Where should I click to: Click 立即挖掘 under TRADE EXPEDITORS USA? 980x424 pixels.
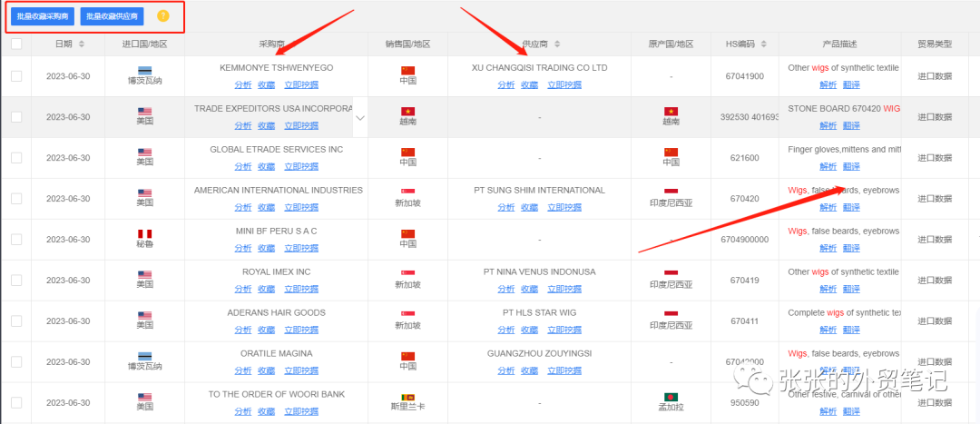(301, 125)
